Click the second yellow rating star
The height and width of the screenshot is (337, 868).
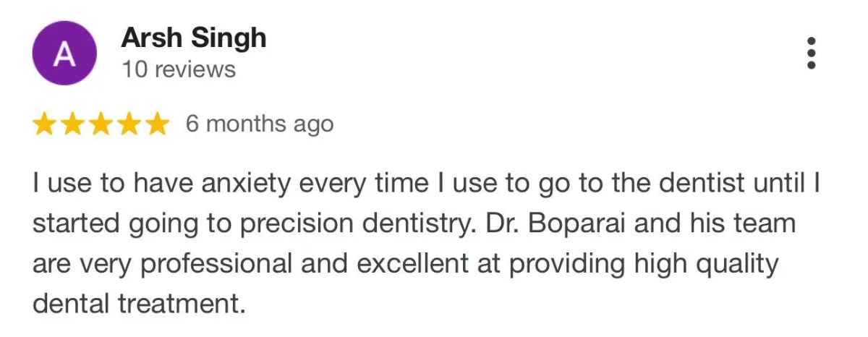72,124
